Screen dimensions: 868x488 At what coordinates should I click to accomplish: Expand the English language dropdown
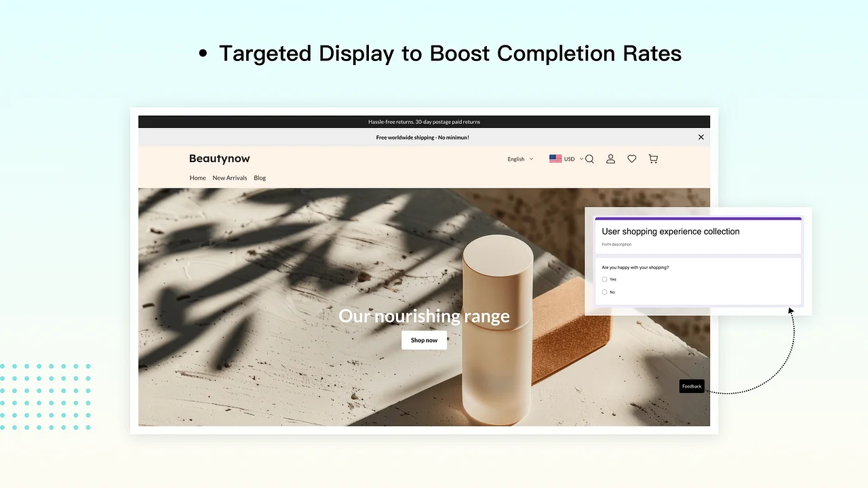coord(519,159)
